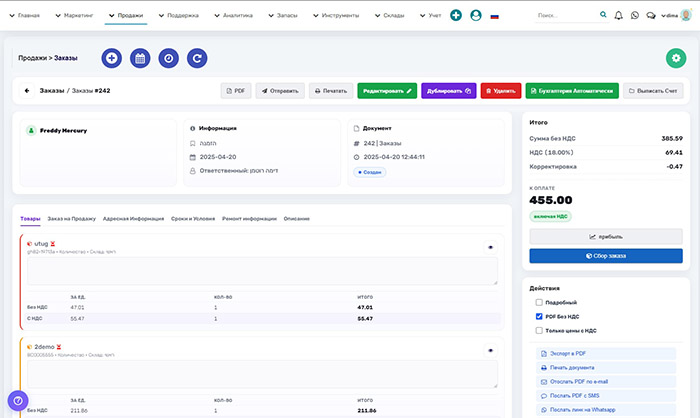Check Только цены с НДС option
Image resolution: width=700 pixels, height=418 pixels.
(x=540, y=330)
